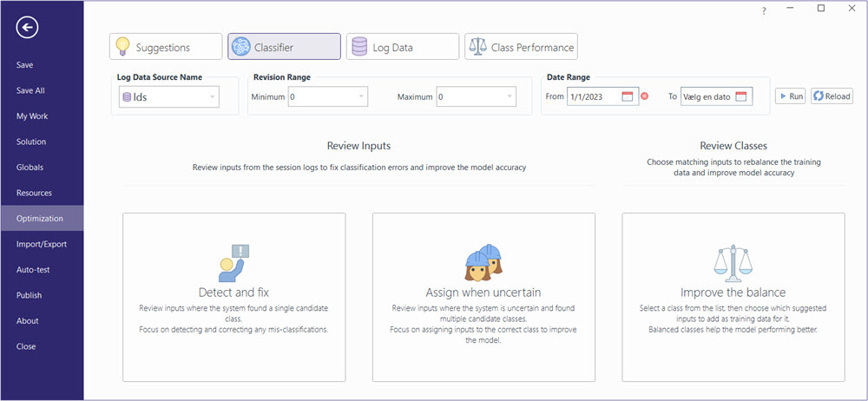Expand the Minimum revision dropdown
868x401 pixels.
pos(361,97)
